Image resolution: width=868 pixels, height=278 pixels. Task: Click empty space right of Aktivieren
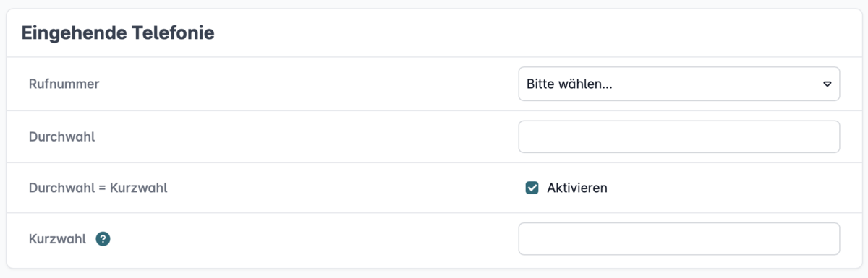[723, 188]
